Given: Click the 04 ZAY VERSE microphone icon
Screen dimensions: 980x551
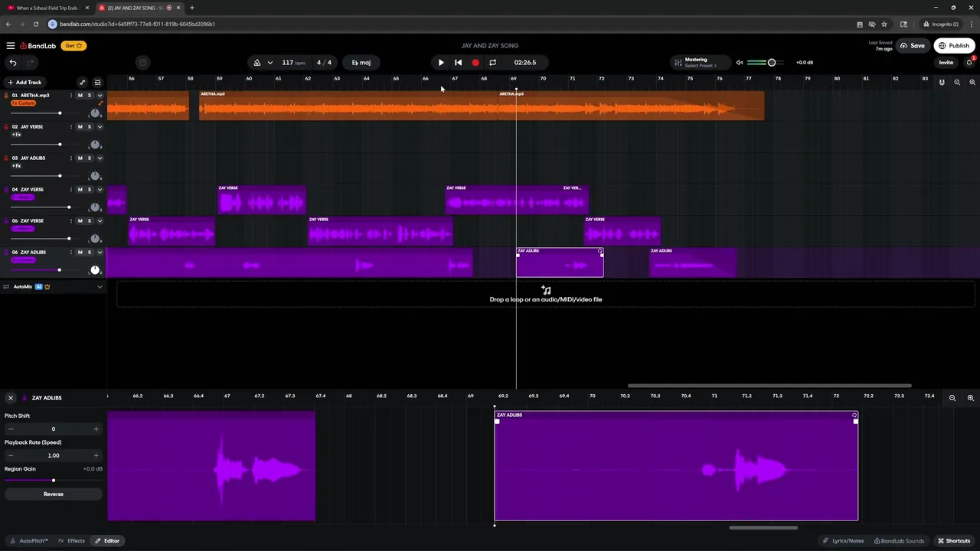Looking at the screenshot, I should pyautogui.click(x=6, y=190).
